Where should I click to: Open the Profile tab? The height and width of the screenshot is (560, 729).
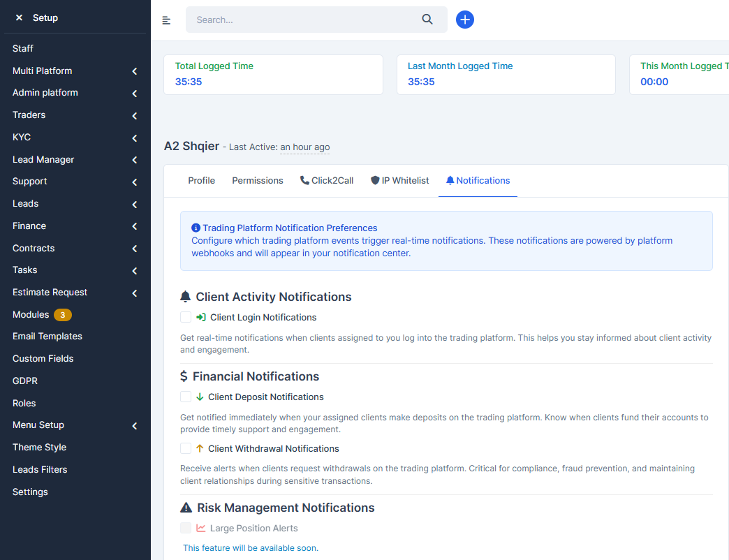click(x=201, y=180)
